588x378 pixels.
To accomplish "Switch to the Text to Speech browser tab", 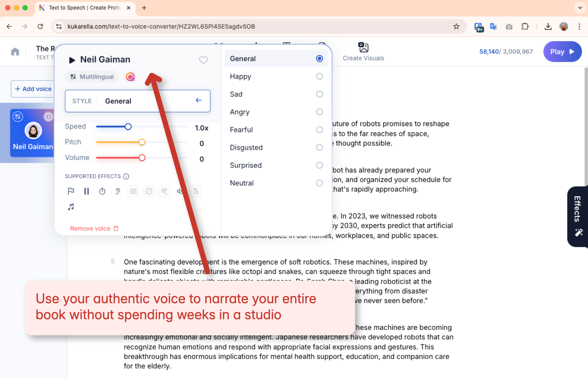I will (x=84, y=8).
